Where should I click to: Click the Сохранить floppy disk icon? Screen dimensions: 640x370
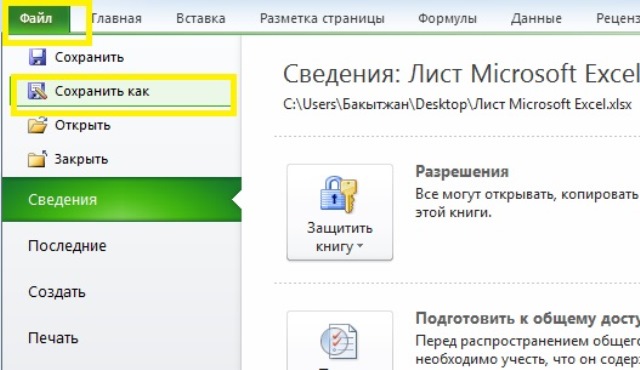tap(37, 57)
